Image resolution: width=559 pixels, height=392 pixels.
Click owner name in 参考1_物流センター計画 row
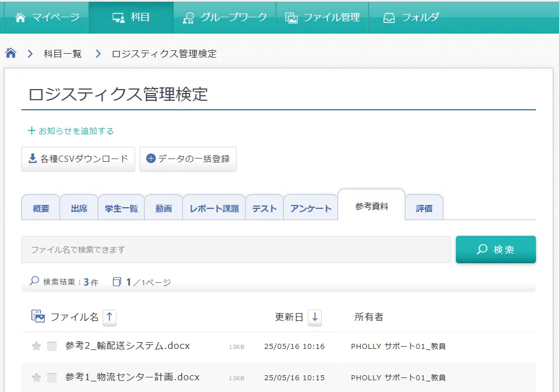pos(398,378)
